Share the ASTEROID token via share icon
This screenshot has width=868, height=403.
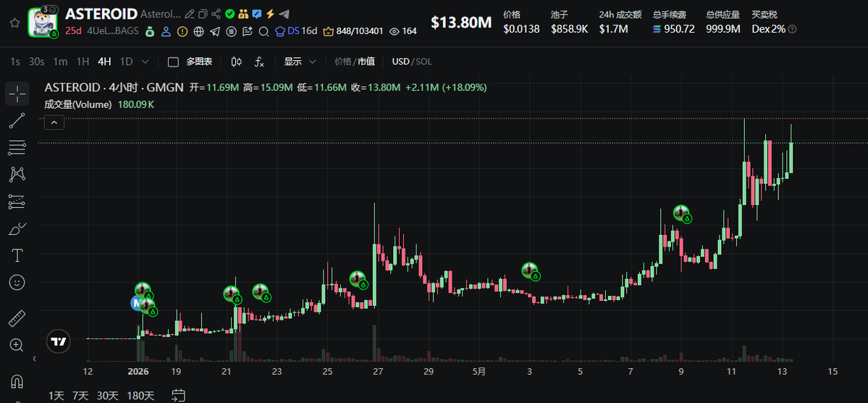[216, 14]
